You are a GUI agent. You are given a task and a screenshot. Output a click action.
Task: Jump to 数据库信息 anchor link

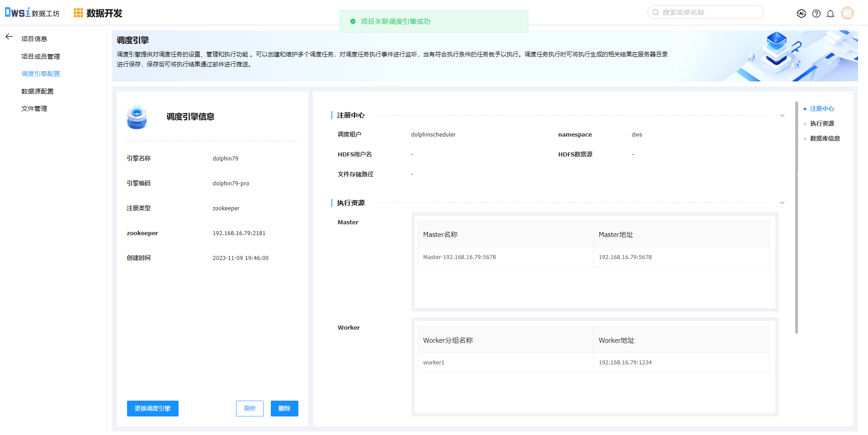825,138
